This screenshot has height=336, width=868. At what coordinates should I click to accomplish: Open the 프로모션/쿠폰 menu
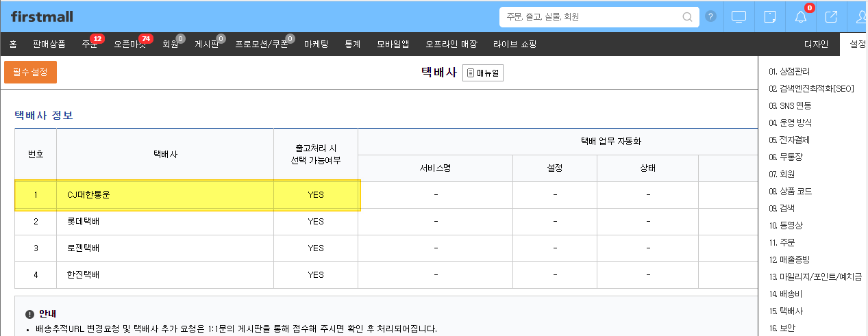click(262, 44)
